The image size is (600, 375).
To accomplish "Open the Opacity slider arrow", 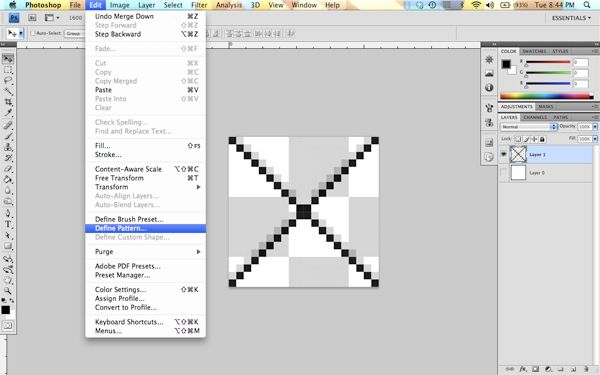I will tap(595, 127).
